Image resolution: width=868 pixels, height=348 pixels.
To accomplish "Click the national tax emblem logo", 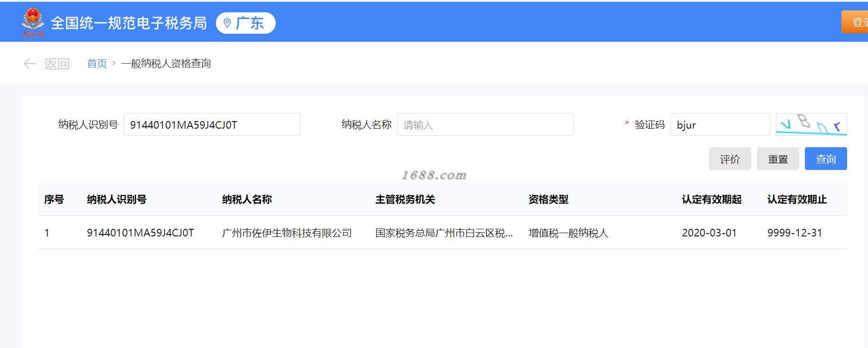I will pyautogui.click(x=33, y=22).
